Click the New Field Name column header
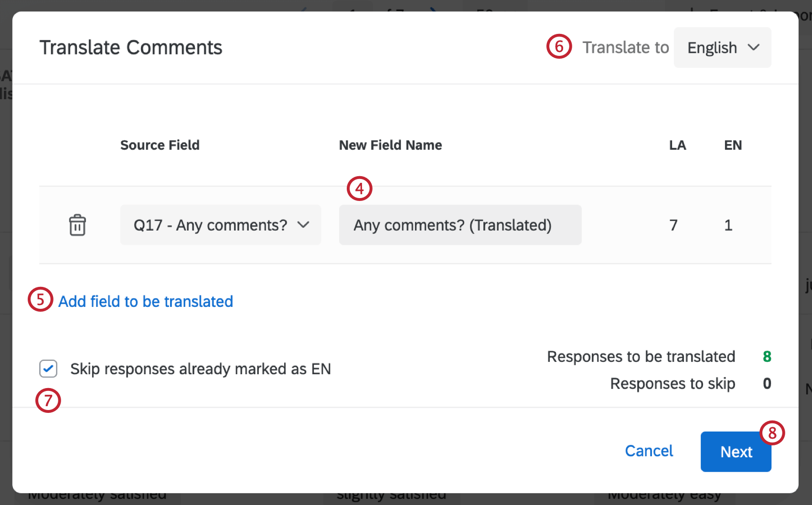812x505 pixels. pos(390,145)
